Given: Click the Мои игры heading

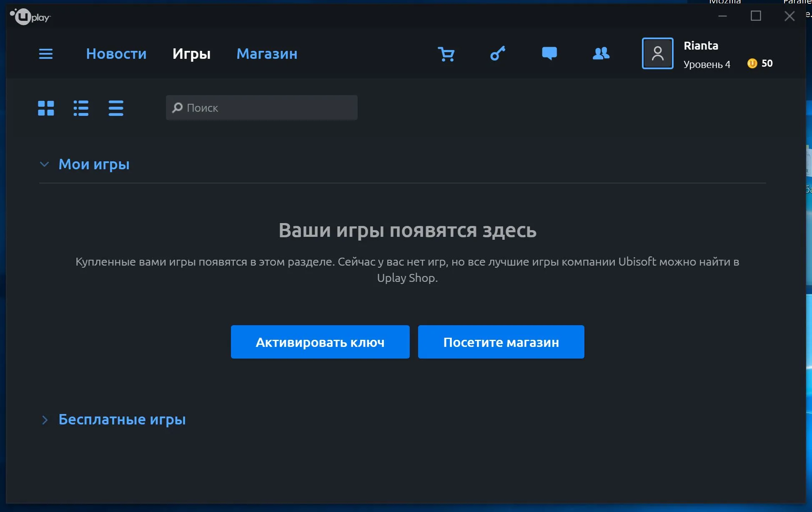Looking at the screenshot, I should pyautogui.click(x=94, y=164).
